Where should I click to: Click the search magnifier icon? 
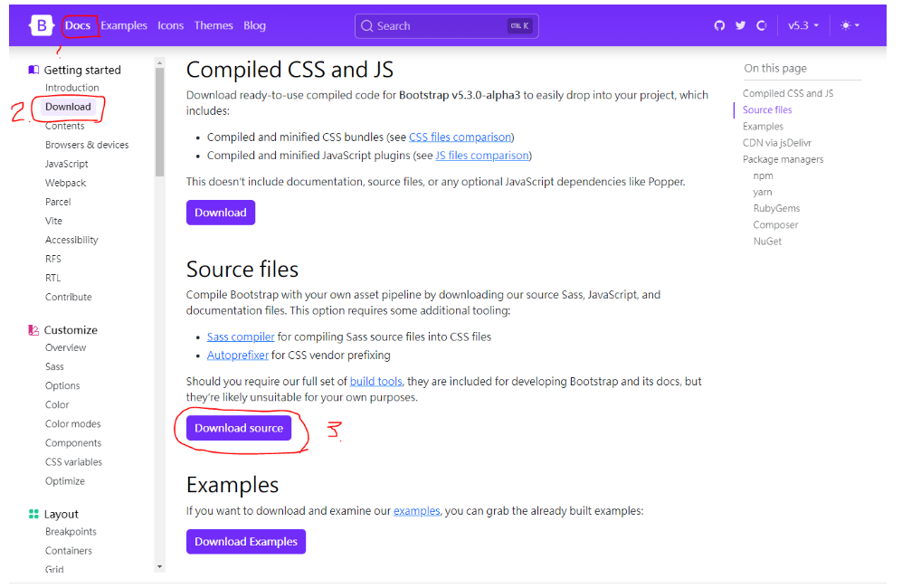tap(366, 26)
